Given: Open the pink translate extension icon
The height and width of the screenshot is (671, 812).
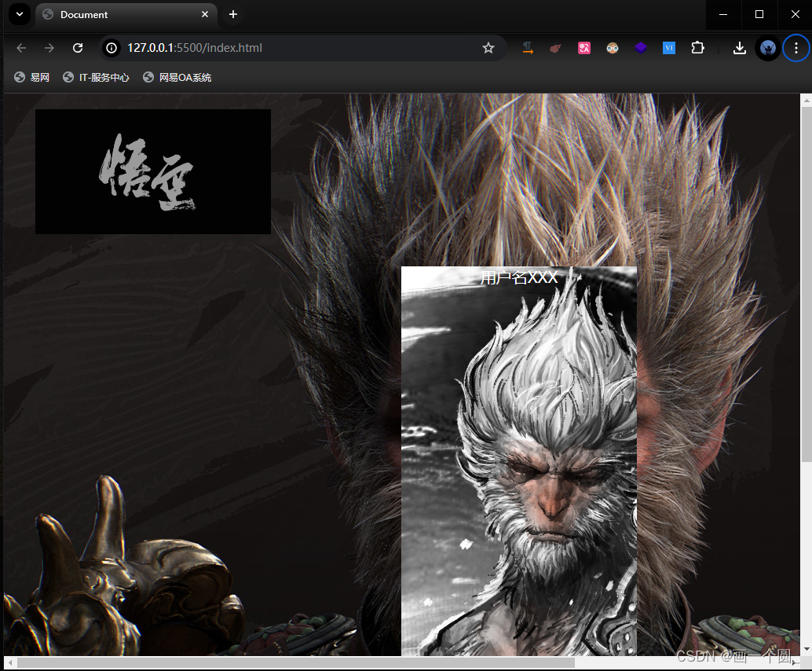Looking at the screenshot, I should click(x=584, y=48).
